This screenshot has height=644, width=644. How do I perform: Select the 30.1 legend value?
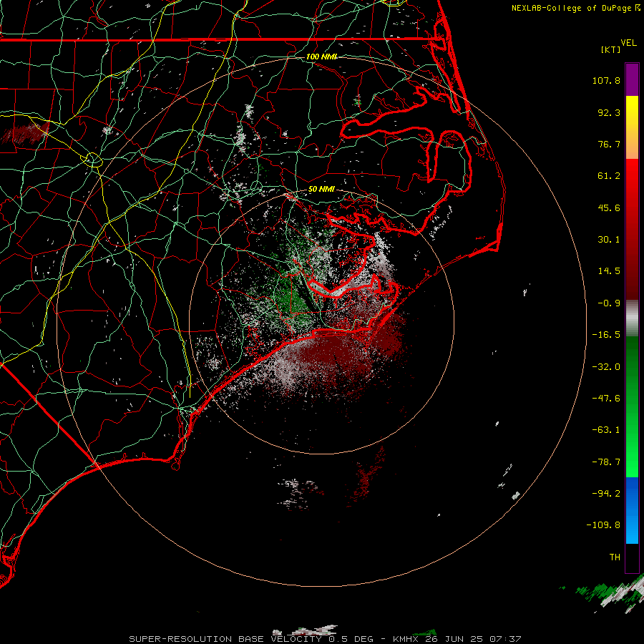tap(609, 240)
